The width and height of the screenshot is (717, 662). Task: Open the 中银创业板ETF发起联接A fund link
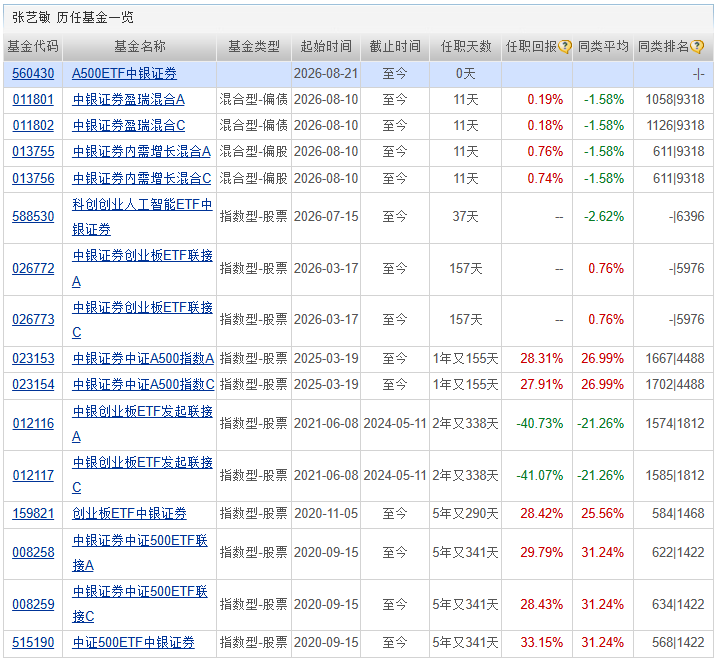coord(142,424)
